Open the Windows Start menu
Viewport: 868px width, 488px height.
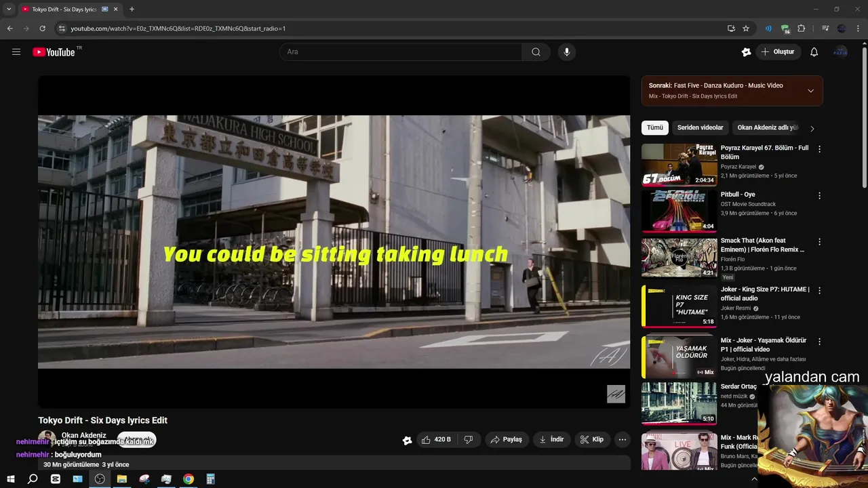pyautogui.click(x=10, y=479)
